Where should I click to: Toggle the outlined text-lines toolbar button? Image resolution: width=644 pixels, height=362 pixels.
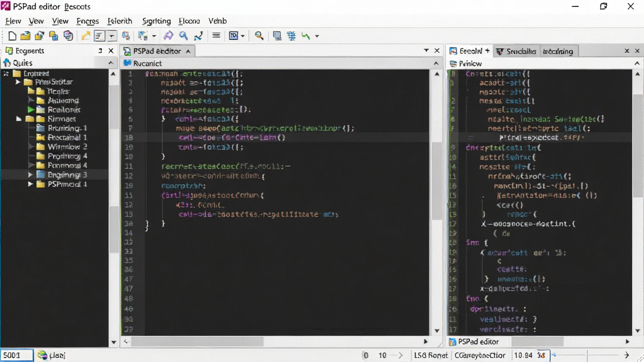pyautogui.click(x=99, y=36)
